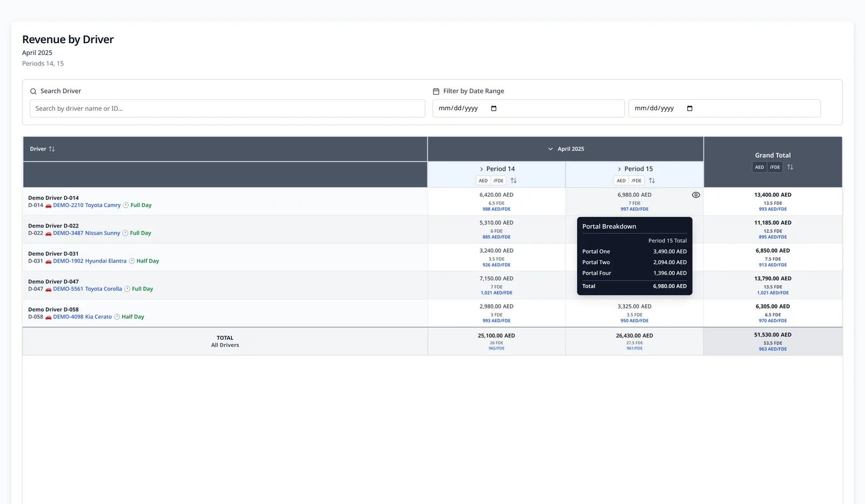Select the Demo Driver D-031 name
865x504 pixels.
(x=54, y=254)
